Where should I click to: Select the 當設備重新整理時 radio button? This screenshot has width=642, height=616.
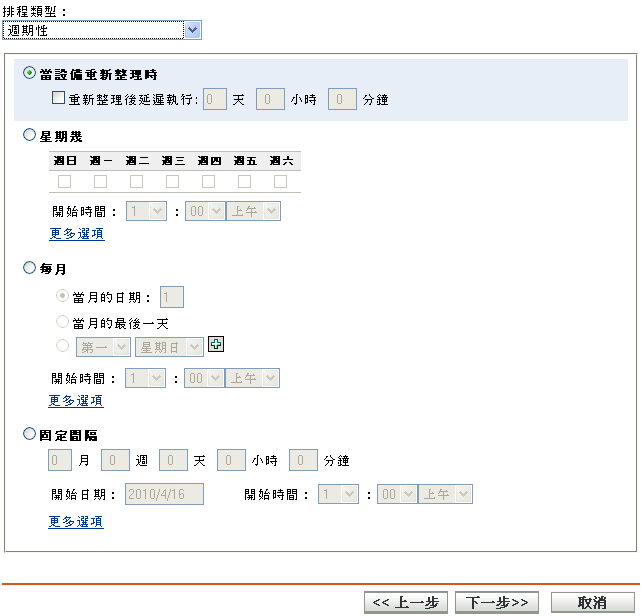click(29, 73)
